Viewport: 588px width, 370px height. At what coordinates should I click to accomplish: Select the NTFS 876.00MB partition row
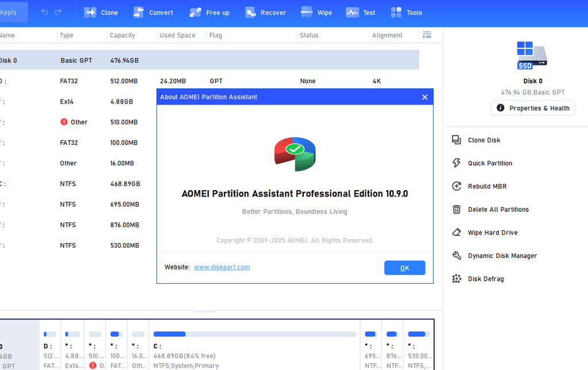pyautogui.click(x=78, y=225)
